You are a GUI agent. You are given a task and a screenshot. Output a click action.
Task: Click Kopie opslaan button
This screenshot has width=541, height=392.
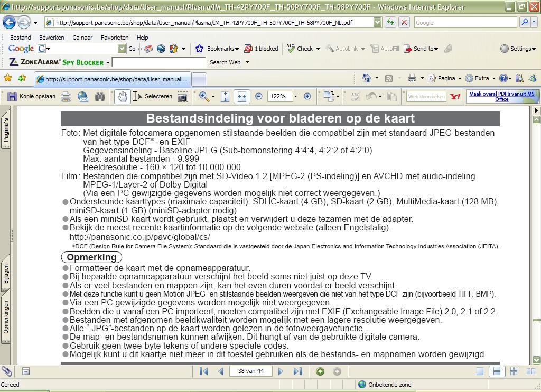coord(31,96)
